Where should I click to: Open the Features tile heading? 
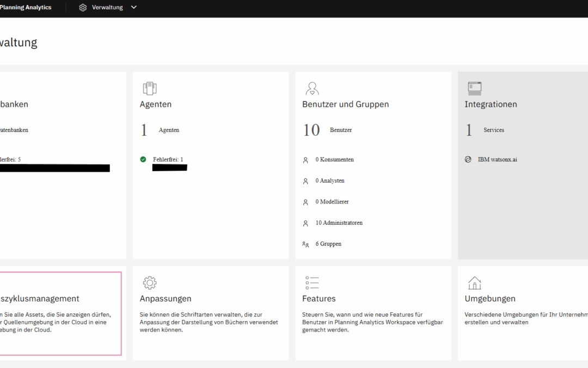318,299
